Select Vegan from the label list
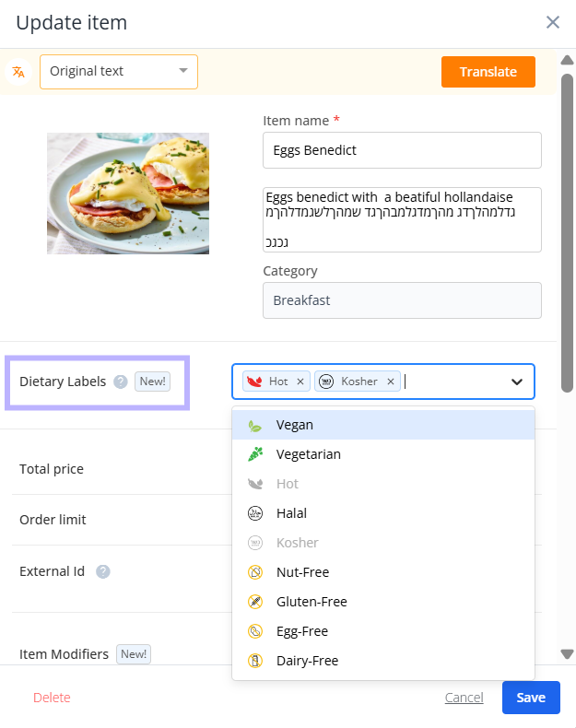Image resolution: width=576 pixels, height=728 pixels. [x=383, y=425]
